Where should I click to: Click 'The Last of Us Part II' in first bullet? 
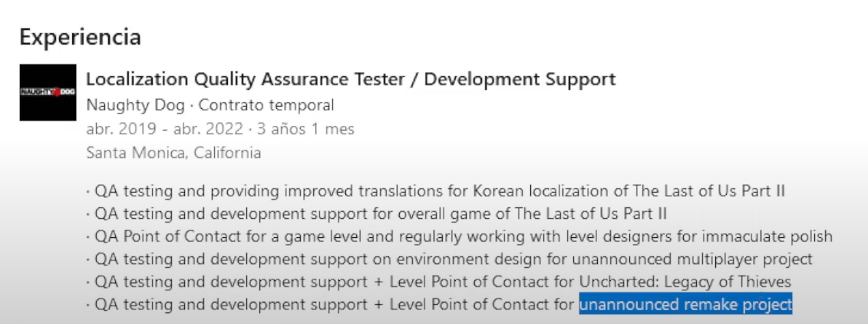click(708, 192)
